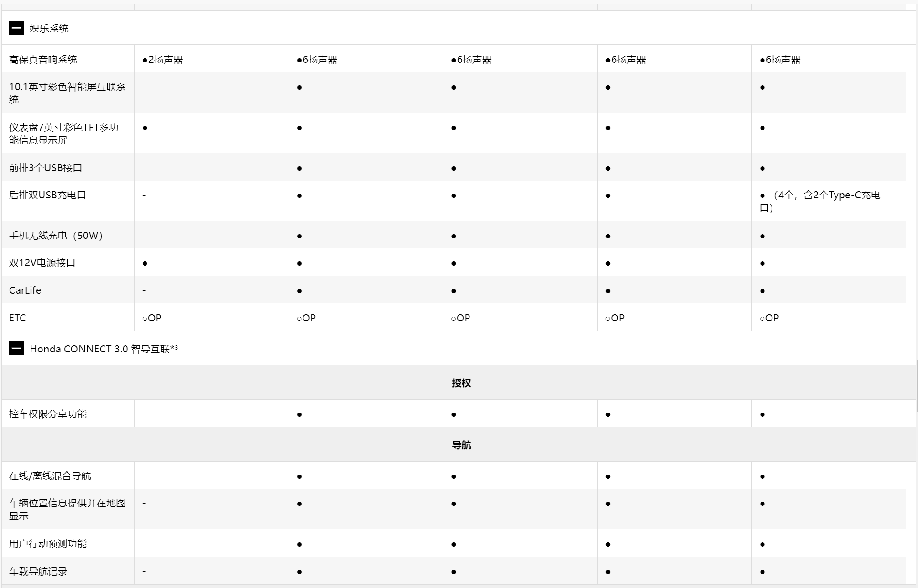Select the 2扬声器 cell
The width and height of the screenshot is (918, 588).
pyautogui.click(x=163, y=60)
